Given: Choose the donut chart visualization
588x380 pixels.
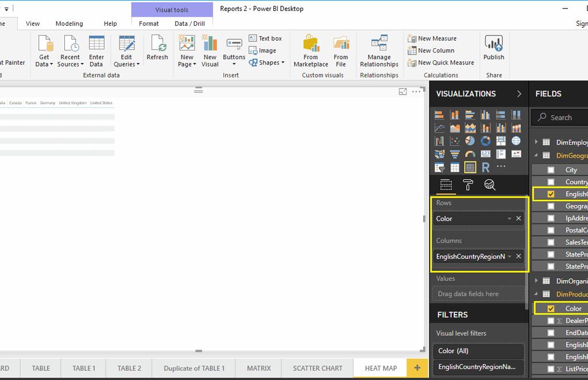Looking at the screenshot, I should coord(486,141).
